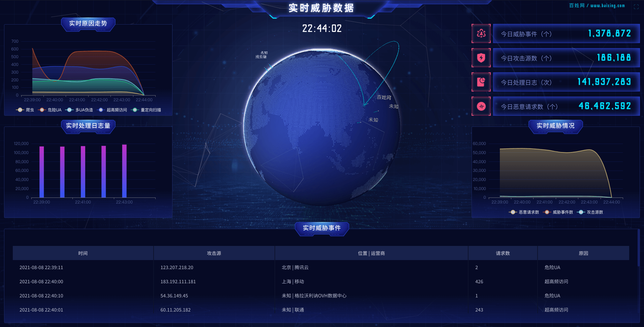
Task: Click the 实时威胁事件 panel title
Action: pyautogui.click(x=322, y=228)
